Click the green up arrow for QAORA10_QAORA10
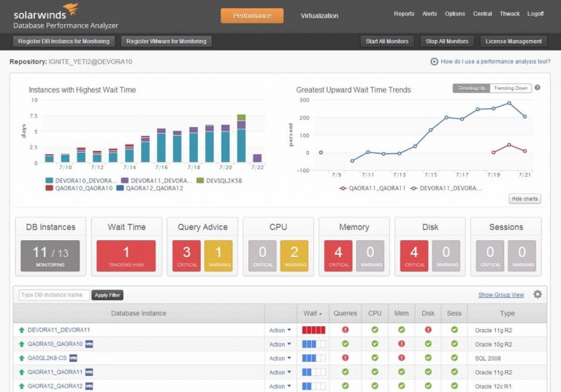Viewport: 561px width, 392px height. point(21,344)
